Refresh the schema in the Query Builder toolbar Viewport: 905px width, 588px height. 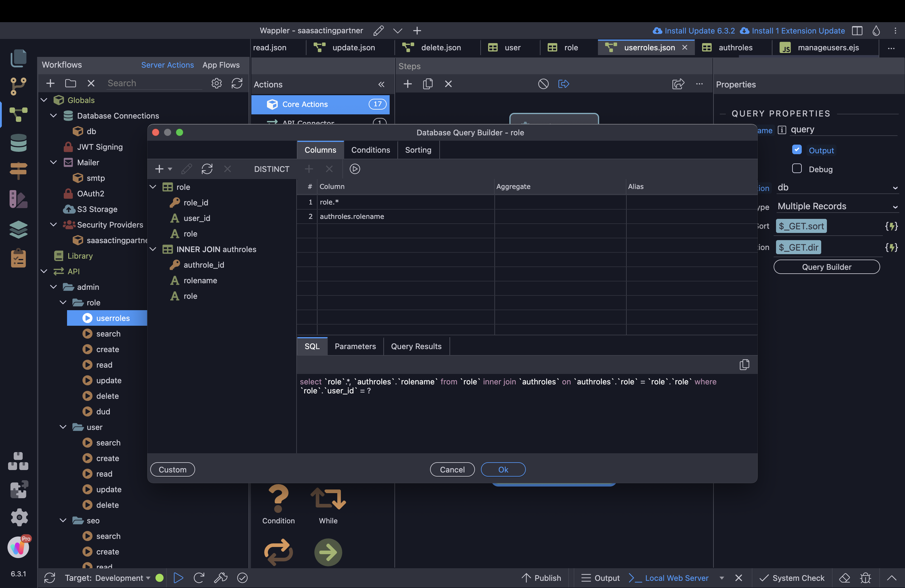pyautogui.click(x=207, y=169)
